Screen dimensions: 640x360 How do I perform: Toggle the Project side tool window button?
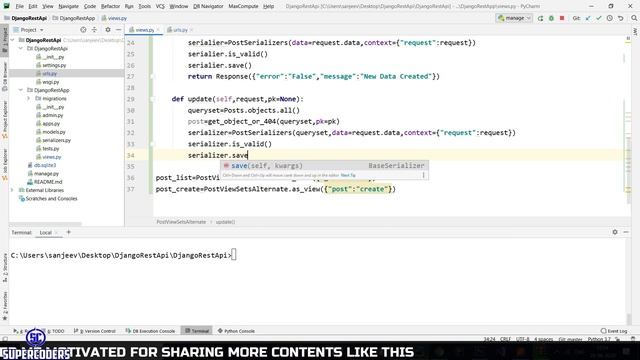pos(5,40)
